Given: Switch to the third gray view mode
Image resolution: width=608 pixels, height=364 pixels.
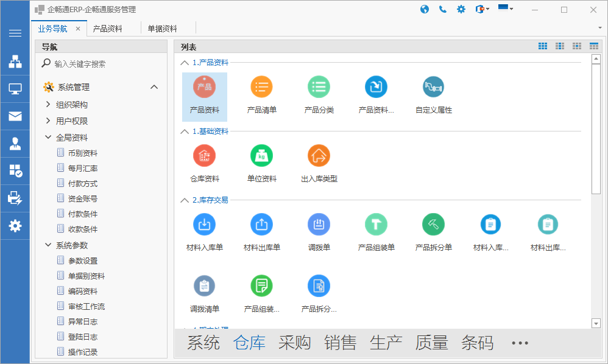Looking at the screenshot, I should click(577, 46).
